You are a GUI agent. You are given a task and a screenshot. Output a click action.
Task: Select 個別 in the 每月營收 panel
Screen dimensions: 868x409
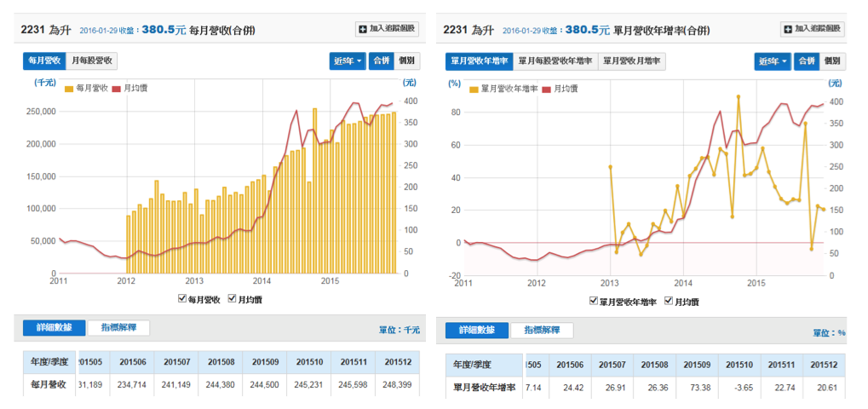click(407, 61)
